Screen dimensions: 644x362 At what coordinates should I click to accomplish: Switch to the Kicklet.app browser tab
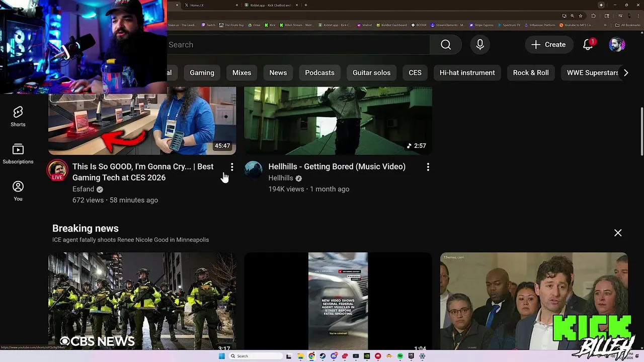(x=272, y=5)
